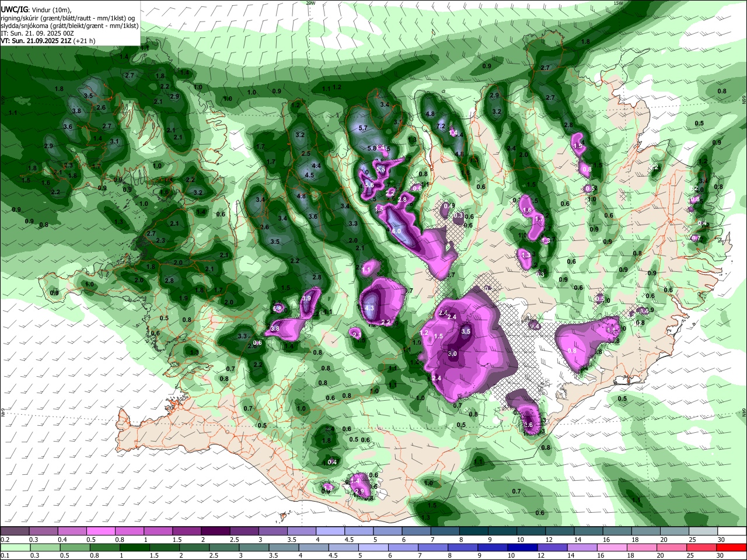Pick the white 30 swatch on snow scale

[732, 531]
